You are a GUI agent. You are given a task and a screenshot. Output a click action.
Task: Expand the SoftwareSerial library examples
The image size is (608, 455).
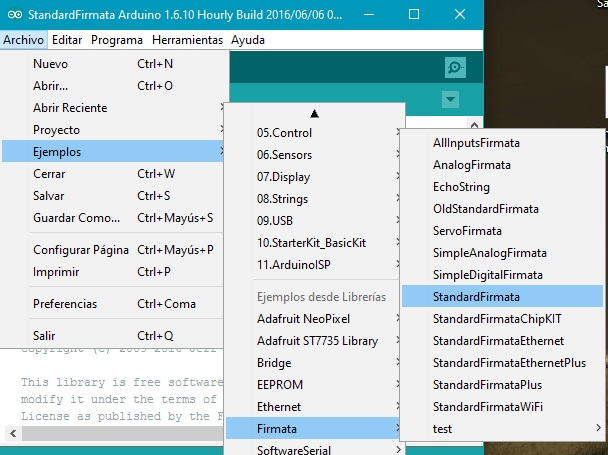[x=313, y=449]
